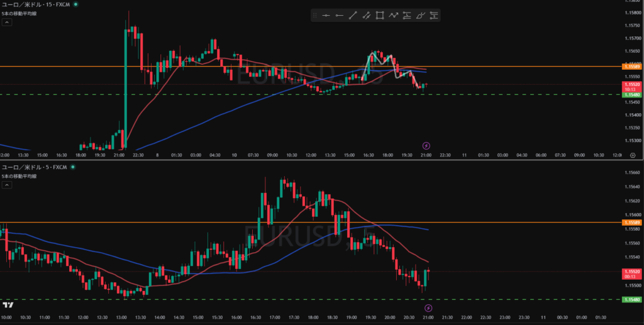
Task: Select the orange 1.15589 price label on top chart
Action: click(x=630, y=67)
